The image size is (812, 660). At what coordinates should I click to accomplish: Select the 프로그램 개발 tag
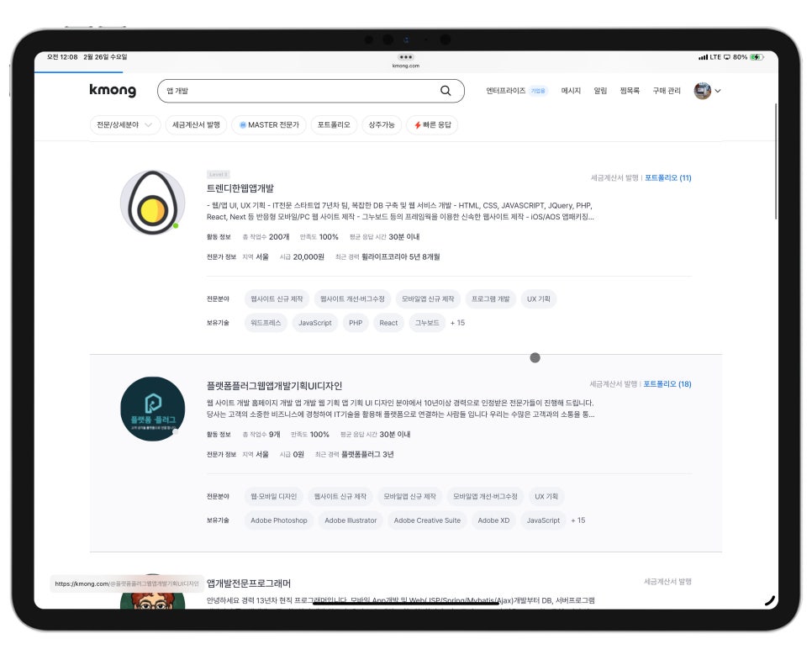[x=490, y=299]
